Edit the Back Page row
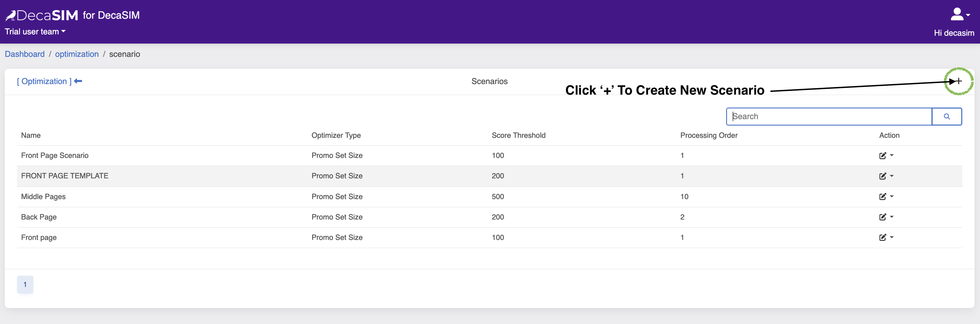Image resolution: width=980 pixels, height=324 pixels. pyautogui.click(x=883, y=217)
